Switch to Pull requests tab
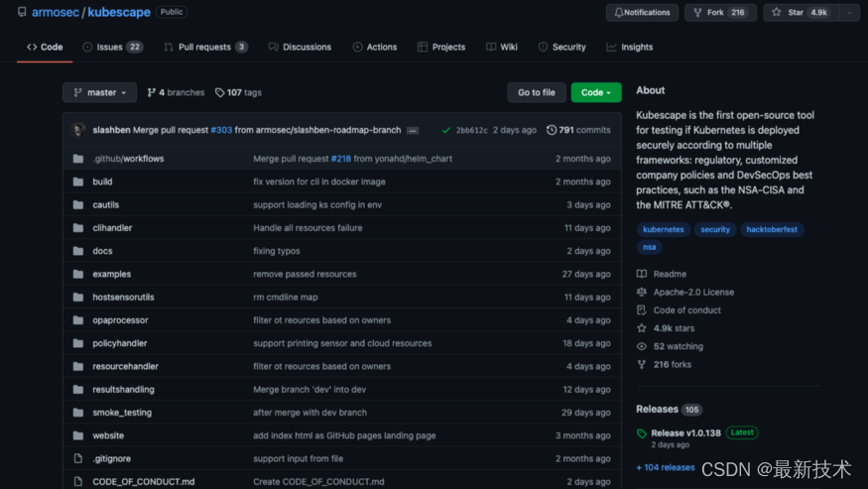This screenshot has width=868, height=489. [205, 47]
